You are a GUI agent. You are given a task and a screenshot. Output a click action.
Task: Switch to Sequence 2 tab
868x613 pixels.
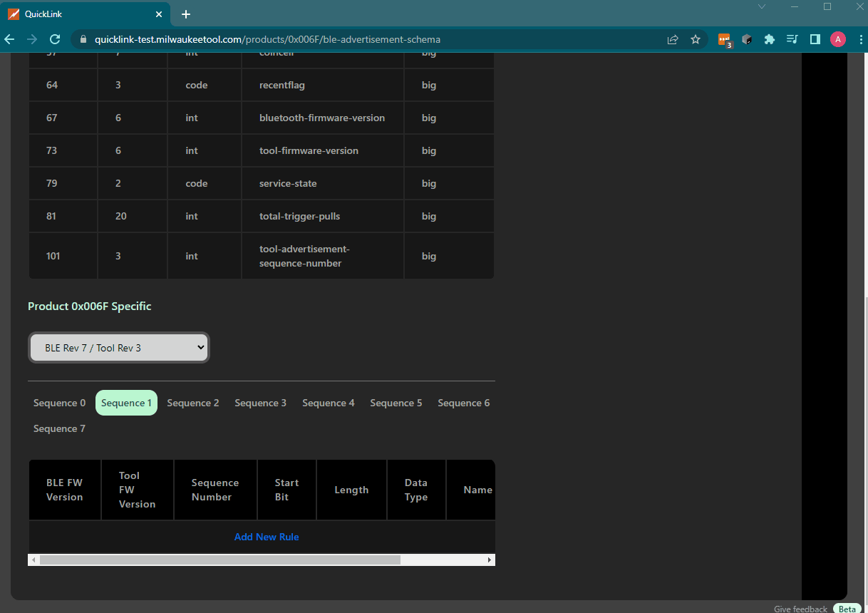(x=193, y=403)
